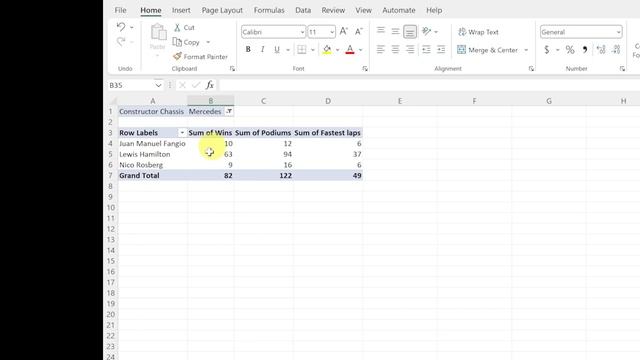Open the Help tab

click(434, 10)
